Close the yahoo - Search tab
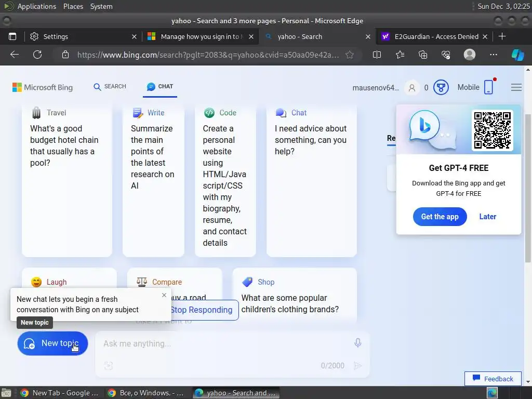The image size is (532, 399). point(368,37)
